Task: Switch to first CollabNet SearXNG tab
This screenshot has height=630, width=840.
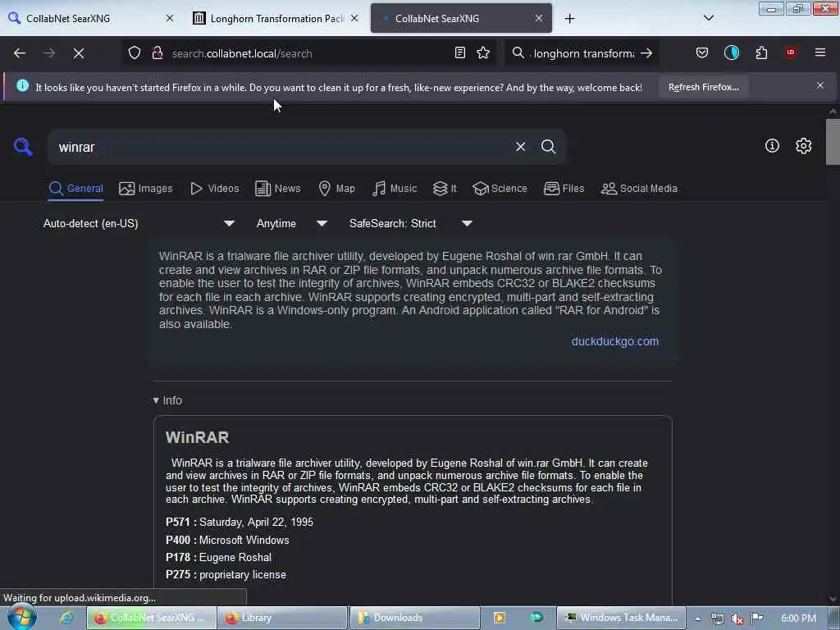Action: click(91, 18)
